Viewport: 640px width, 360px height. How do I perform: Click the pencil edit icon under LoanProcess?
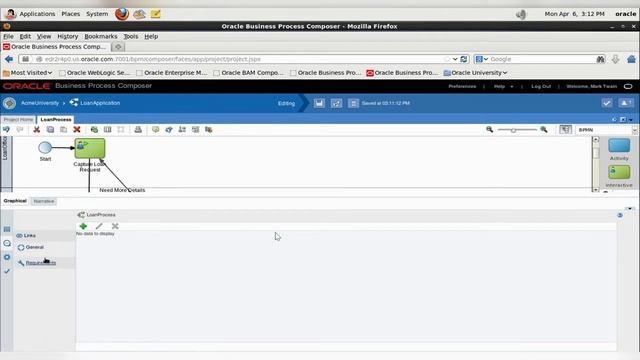pyautogui.click(x=99, y=226)
